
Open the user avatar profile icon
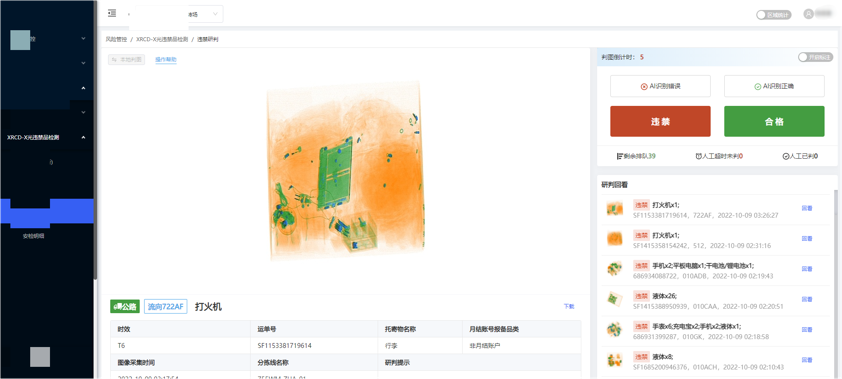[x=808, y=14]
